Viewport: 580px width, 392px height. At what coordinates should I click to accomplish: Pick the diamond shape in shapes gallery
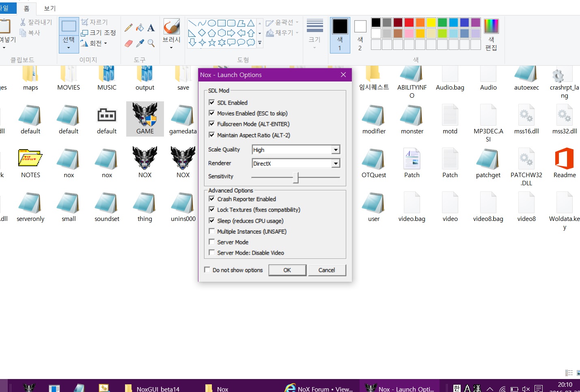tap(202, 33)
